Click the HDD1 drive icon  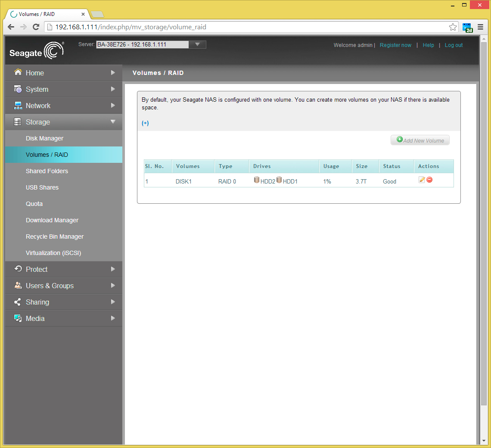point(279,180)
